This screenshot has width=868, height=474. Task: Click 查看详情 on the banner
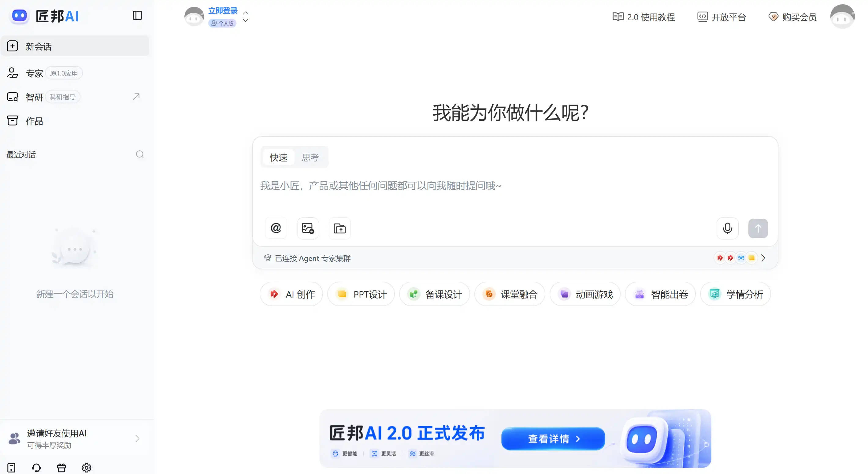(x=553, y=439)
